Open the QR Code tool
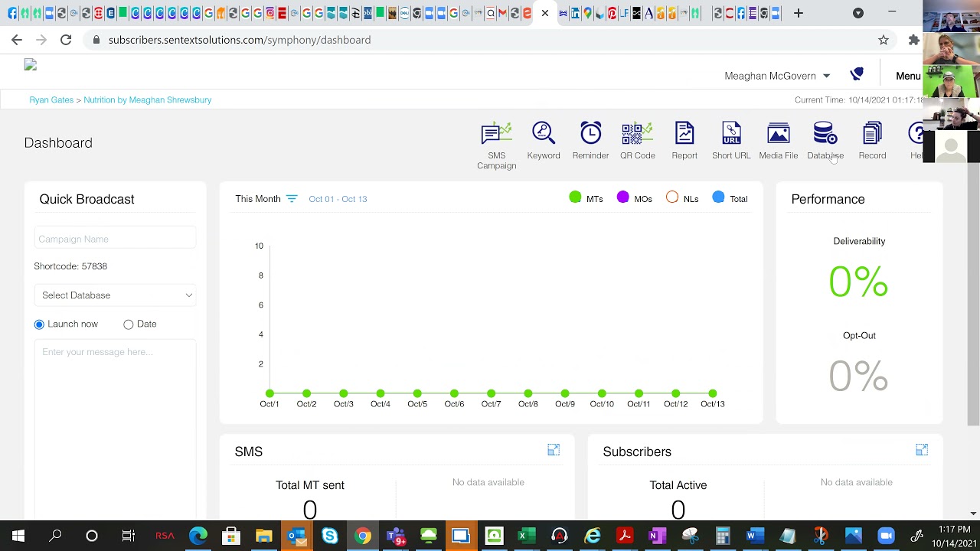 [638, 141]
